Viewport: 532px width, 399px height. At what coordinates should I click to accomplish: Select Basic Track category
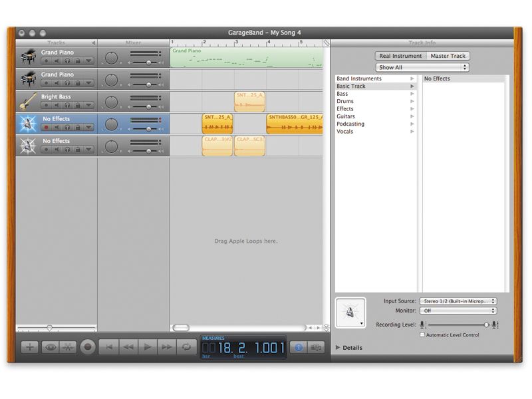pos(376,86)
